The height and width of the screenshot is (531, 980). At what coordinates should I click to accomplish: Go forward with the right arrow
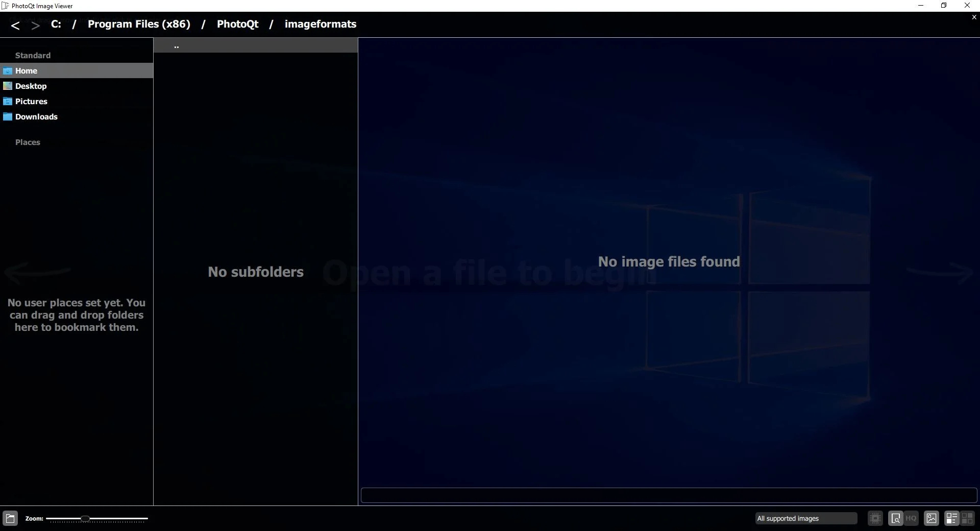pyautogui.click(x=35, y=25)
